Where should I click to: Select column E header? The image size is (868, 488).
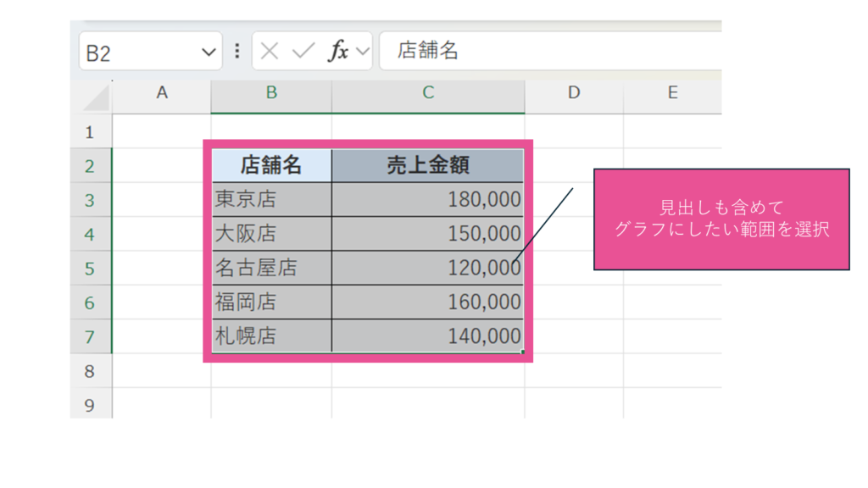click(672, 93)
